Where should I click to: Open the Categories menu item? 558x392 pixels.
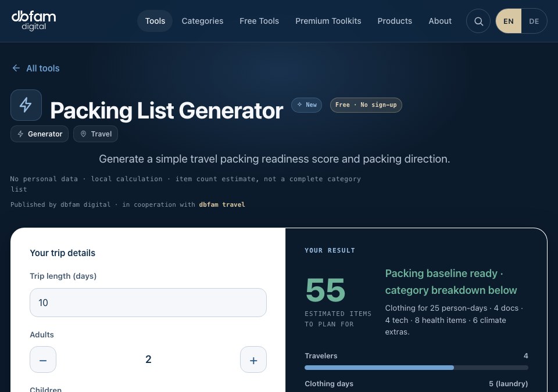pyautogui.click(x=202, y=21)
